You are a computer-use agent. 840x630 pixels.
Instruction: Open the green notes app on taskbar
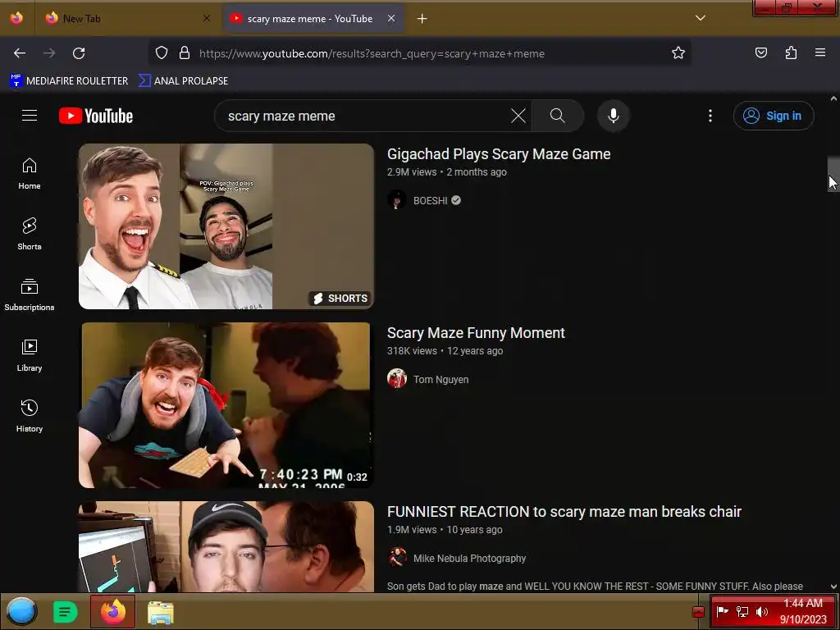(66, 612)
